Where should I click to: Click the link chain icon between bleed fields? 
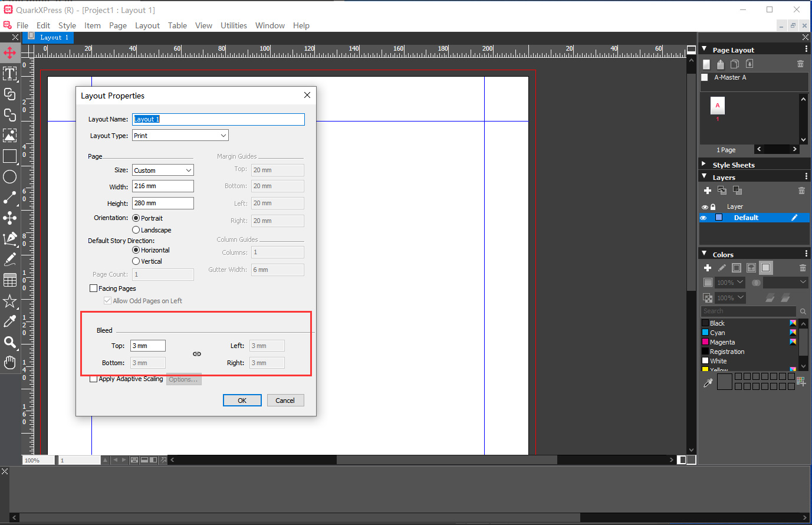pyautogui.click(x=197, y=354)
